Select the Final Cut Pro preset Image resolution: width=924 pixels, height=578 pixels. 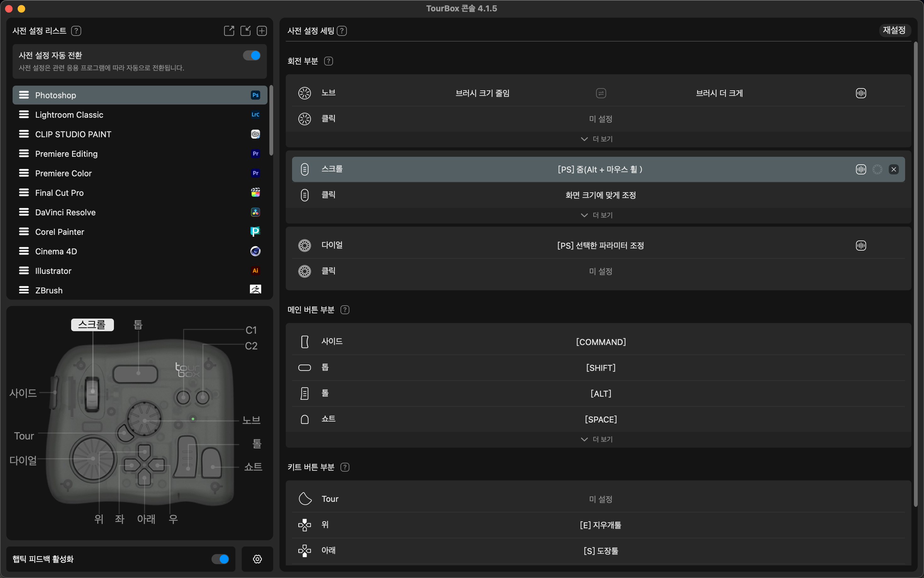140,193
